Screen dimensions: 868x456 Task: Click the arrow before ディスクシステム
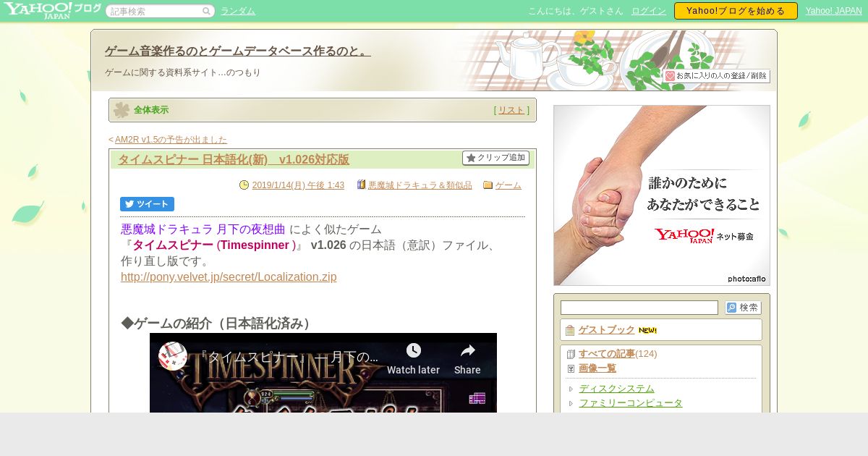click(571, 389)
